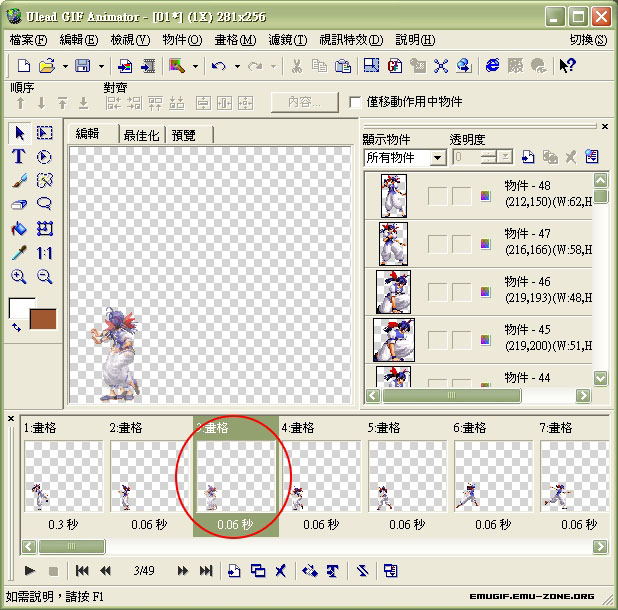Switch to the 最佳化 tab

point(141,135)
